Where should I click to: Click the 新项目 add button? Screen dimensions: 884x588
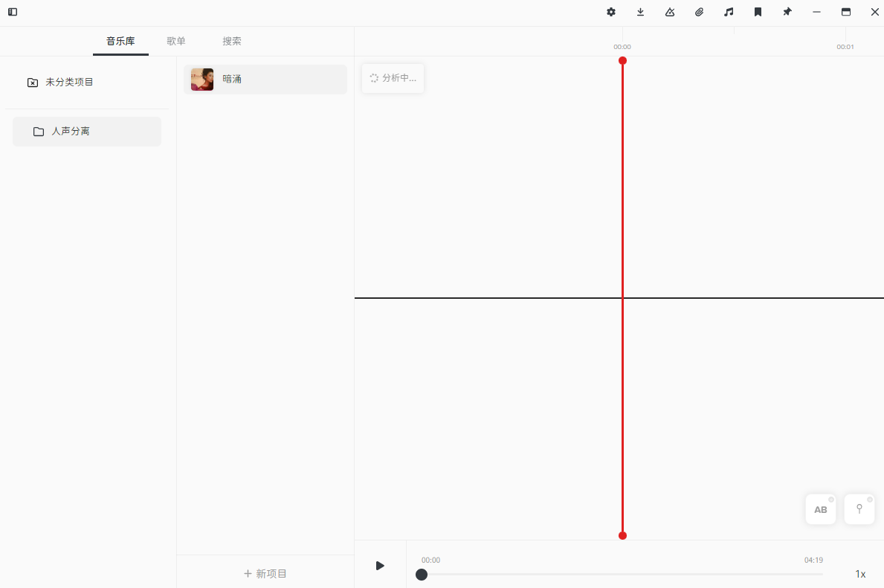[265, 573]
